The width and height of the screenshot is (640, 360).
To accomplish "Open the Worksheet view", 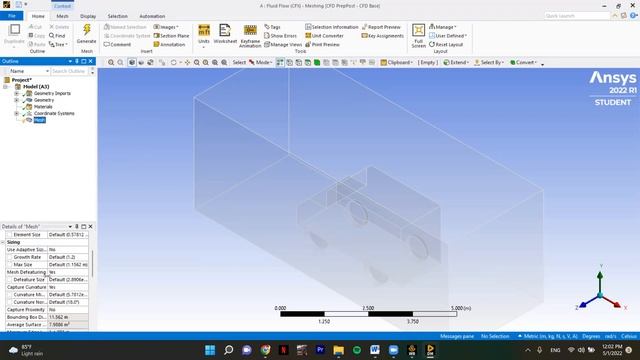I will [225, 34].
